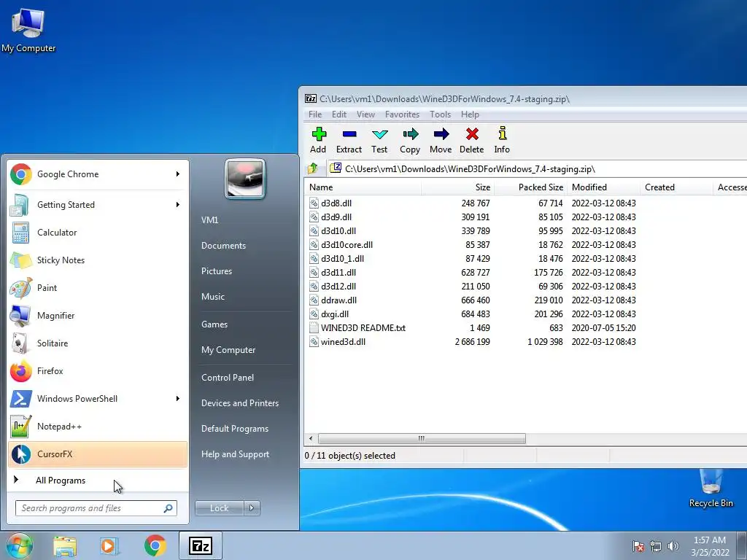Sort by the Name column header
Screen dimensions: 747x560
(x=363, y=187)
